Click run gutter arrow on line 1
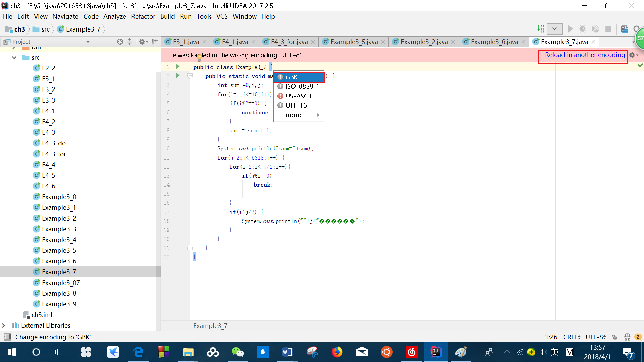The height and width of the screenshot is (362, 644). 178,67
